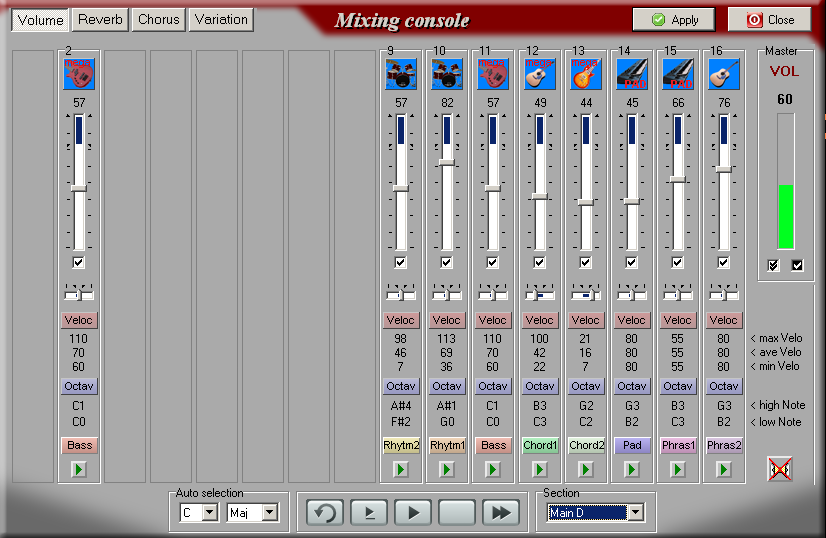
Task: Play solo the Rhytm1 track
Action: pyautogui.click(x=447, y=469)
